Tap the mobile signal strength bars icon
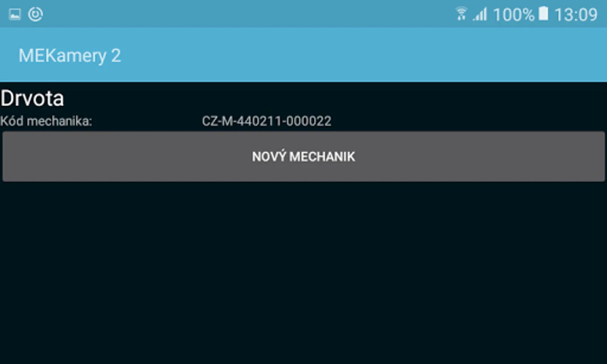Screen dimensions: 607x364 [x=480, y=15]
